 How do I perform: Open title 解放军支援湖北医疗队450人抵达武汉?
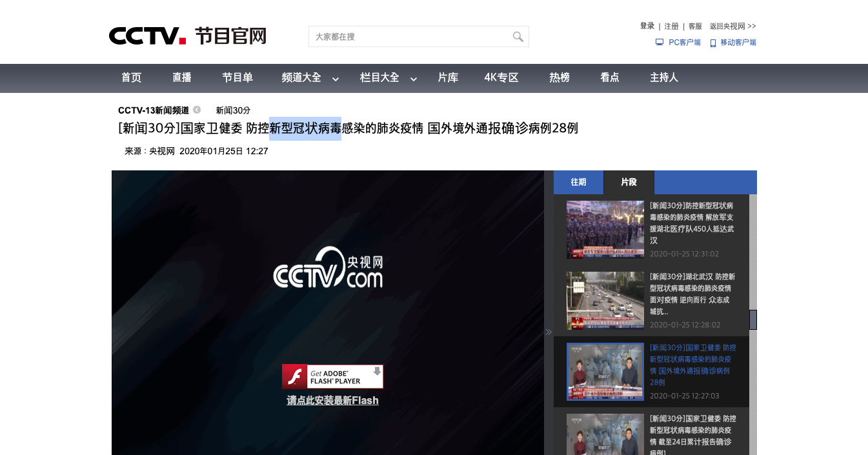692,223
